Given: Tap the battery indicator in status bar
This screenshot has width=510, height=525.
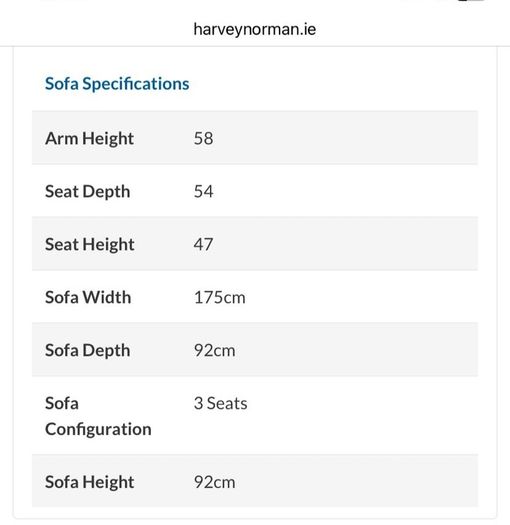Looking at the screenshot, I should pos(471,1).
